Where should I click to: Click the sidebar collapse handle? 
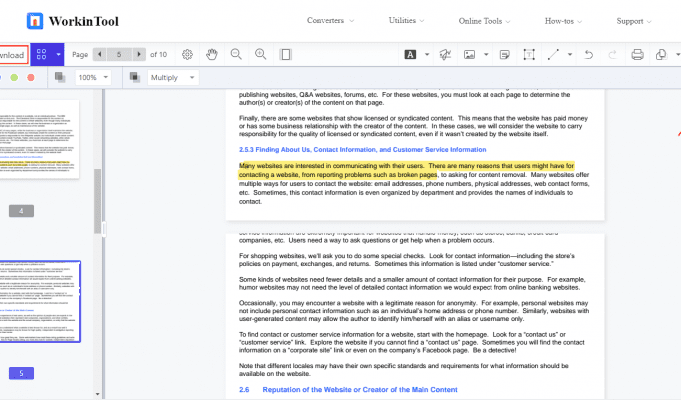[x=104, y=229]
